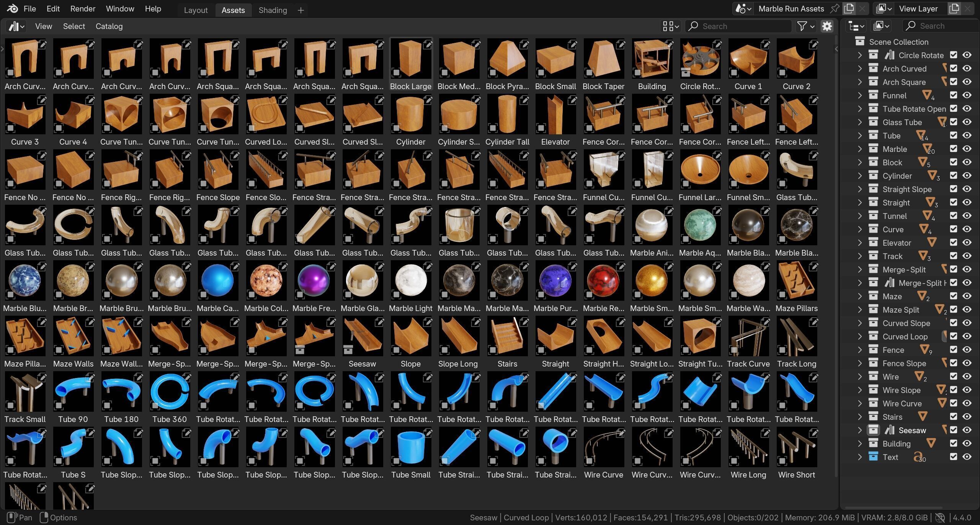Click Stairs mesh data icon
Screen dimensions: 980x525
coord(923,416)
